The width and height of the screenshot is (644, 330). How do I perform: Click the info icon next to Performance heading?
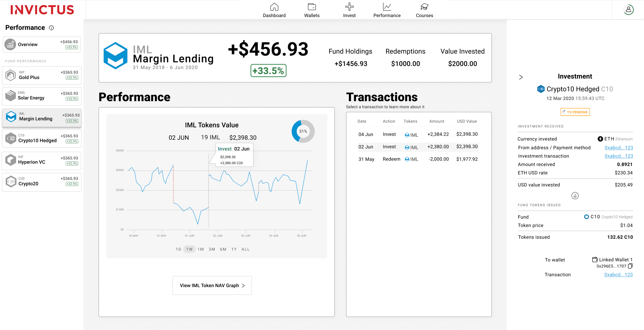coord(51,28)
